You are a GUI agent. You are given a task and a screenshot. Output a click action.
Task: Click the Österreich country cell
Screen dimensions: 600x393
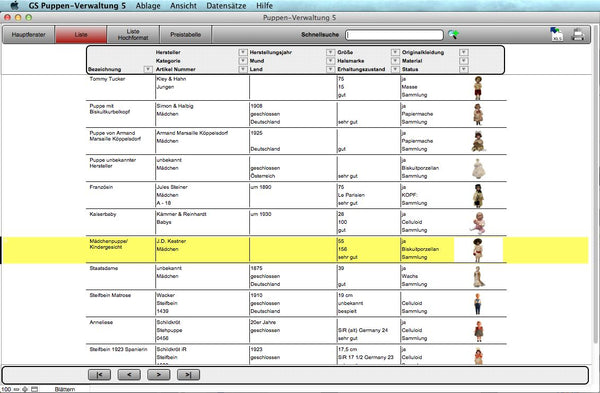[262, 176]
